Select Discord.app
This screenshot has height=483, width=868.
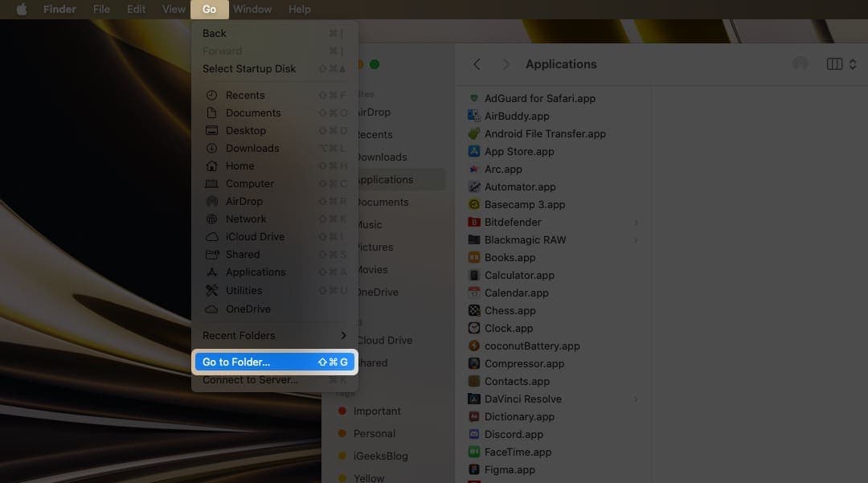point(513,435)
